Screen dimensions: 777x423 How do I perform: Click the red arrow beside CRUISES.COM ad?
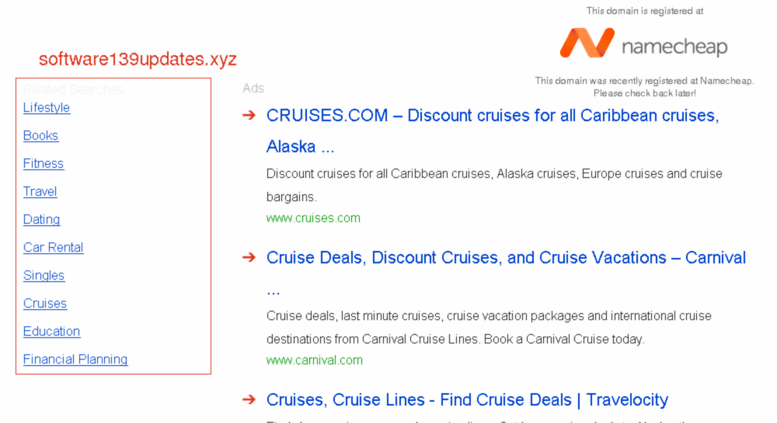pos(249,115)
